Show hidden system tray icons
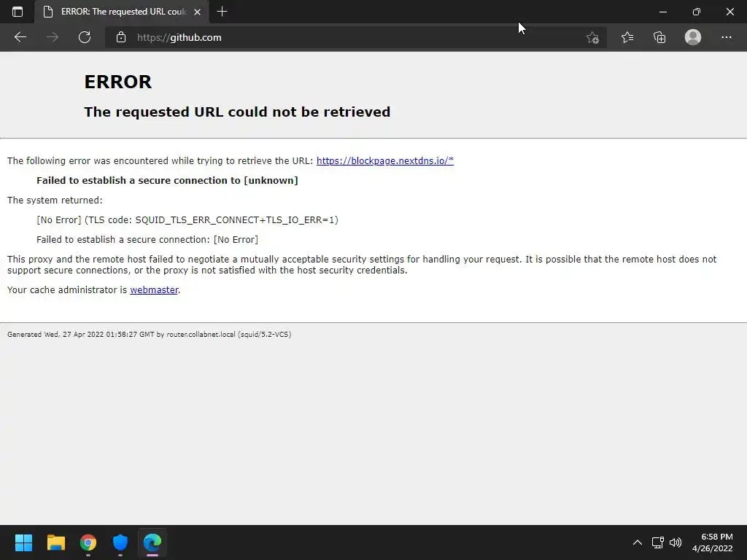The height and width of the screenshot is (560, 747). pyautogui.click(x=638, y=542)
